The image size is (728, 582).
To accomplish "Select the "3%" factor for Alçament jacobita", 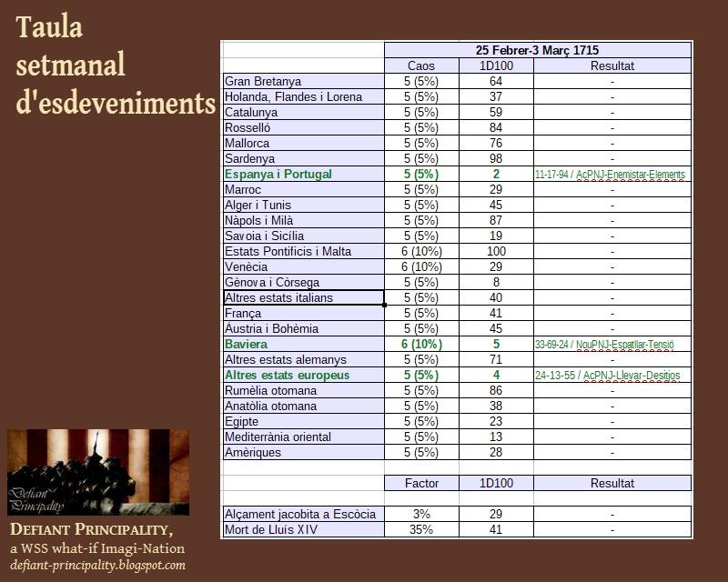I will (421, 514).
